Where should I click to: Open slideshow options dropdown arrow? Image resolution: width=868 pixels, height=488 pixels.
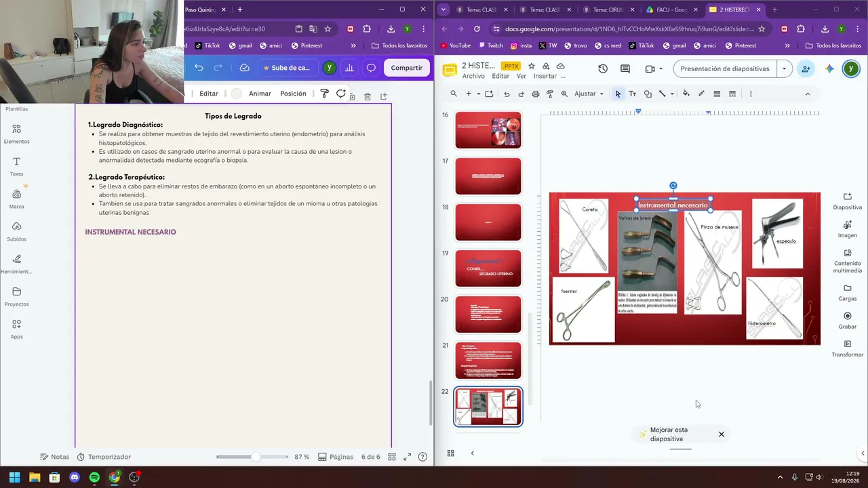click(x=785, y=68)
